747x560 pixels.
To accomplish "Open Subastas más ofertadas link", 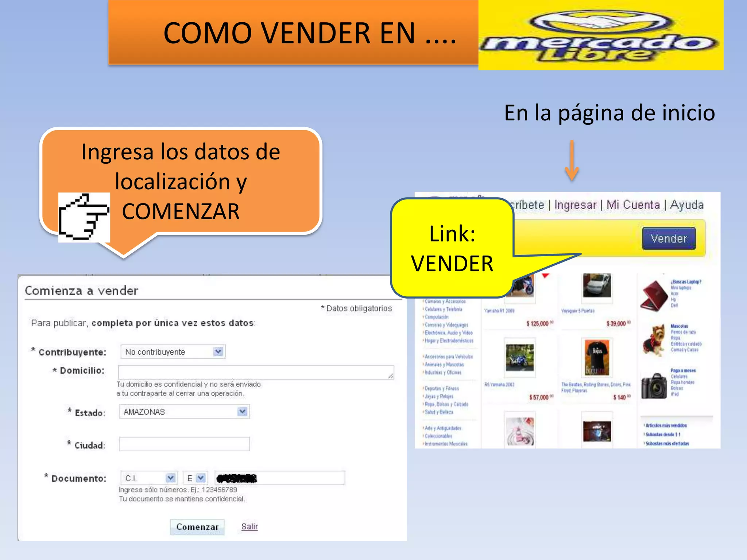I will tap(667, 444).
